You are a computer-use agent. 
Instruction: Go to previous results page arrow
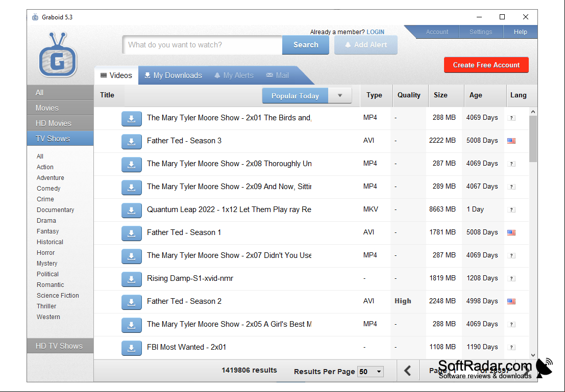pyautogui.click(x=407, y=371)
